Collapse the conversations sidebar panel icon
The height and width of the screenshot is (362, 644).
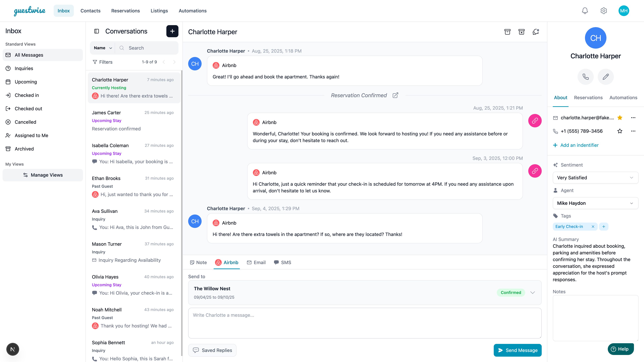click(96, 31)
